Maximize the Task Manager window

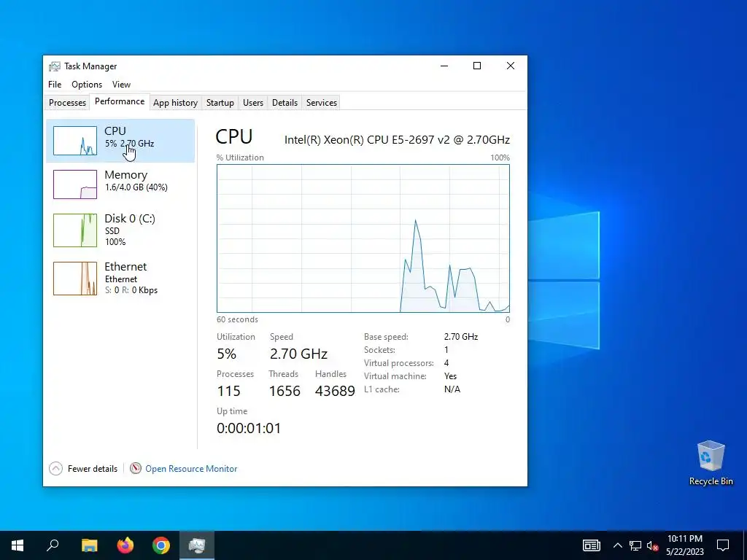coord(477,66)
